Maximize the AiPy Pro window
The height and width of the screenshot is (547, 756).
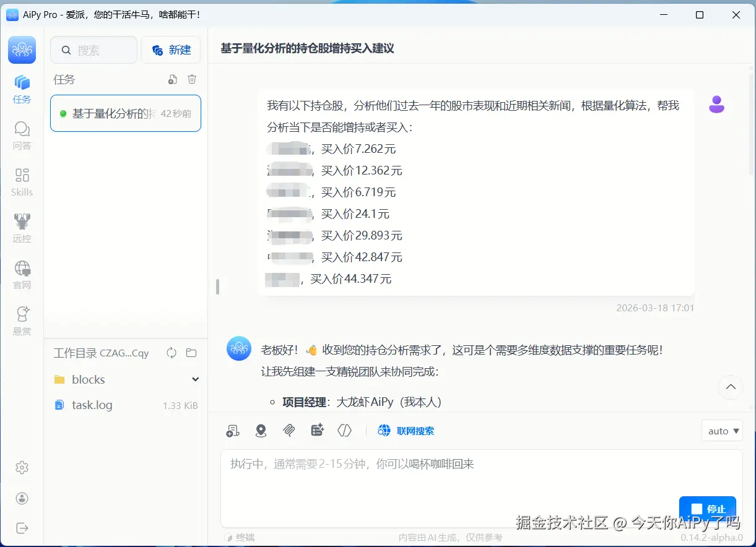click(700, 15)
